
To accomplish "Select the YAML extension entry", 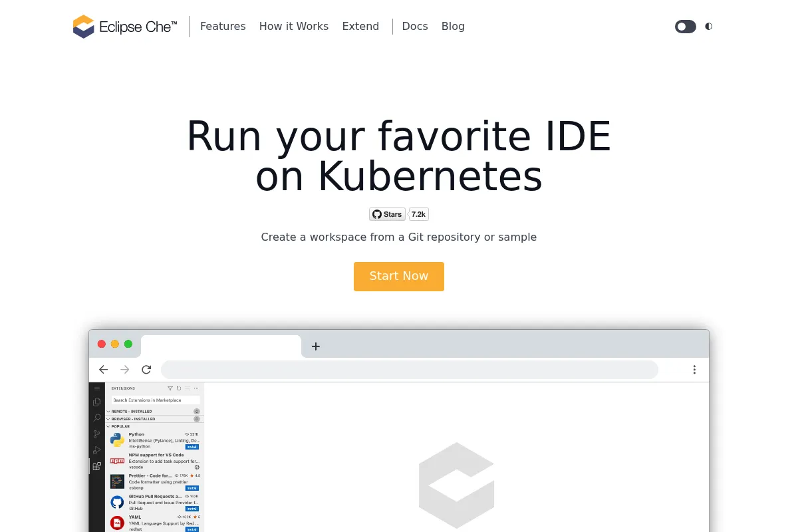I will [154, 523].
